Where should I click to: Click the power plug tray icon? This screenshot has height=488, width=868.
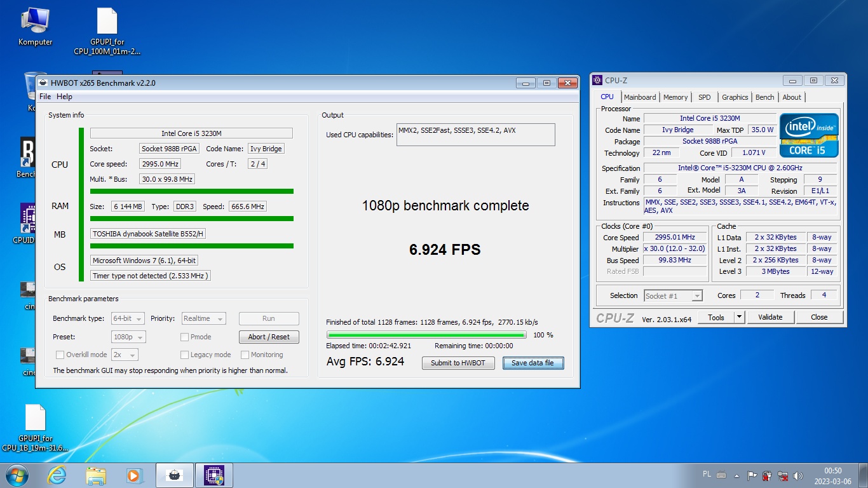coord(768,475)
